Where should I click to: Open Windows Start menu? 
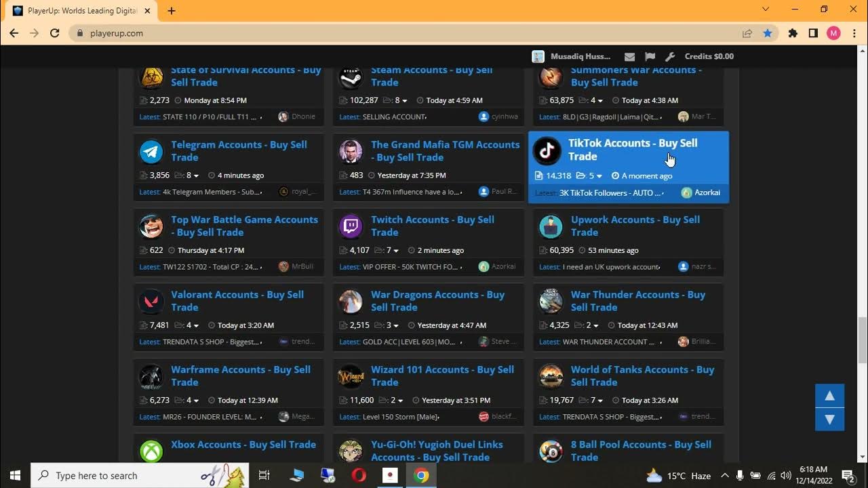[15, 475]
